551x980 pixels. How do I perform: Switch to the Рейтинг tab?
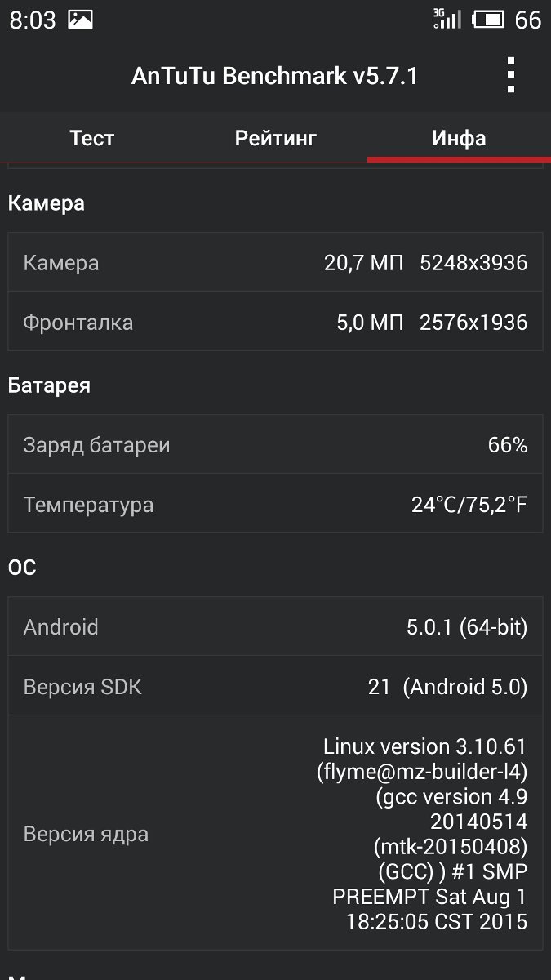[x=276, y=138]
